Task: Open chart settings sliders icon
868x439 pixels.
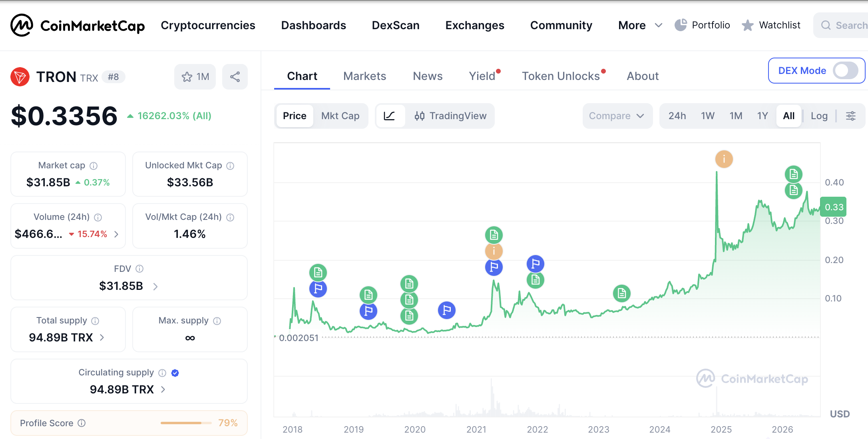Action: (851, 116)
